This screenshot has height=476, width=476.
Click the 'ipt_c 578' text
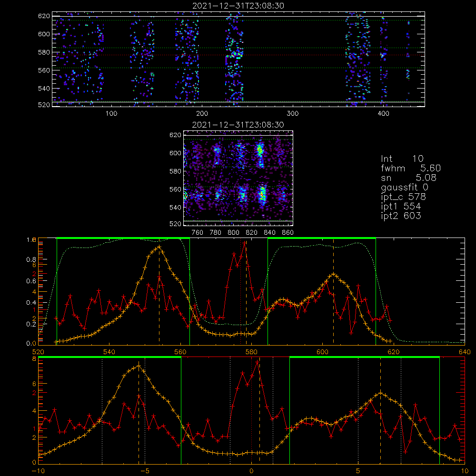point(404,197)
